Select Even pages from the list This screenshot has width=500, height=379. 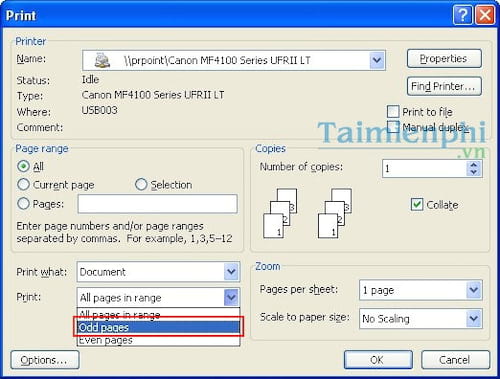tap(158, 340)
